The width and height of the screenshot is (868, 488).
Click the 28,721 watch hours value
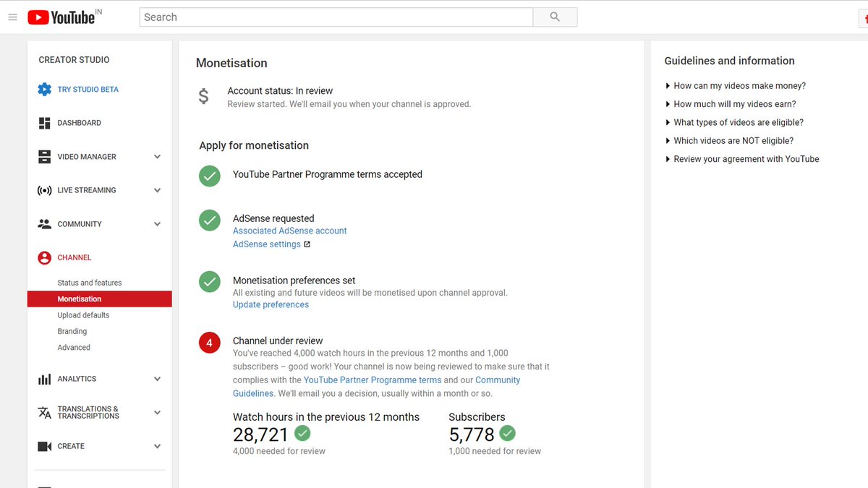pos(260,435)
